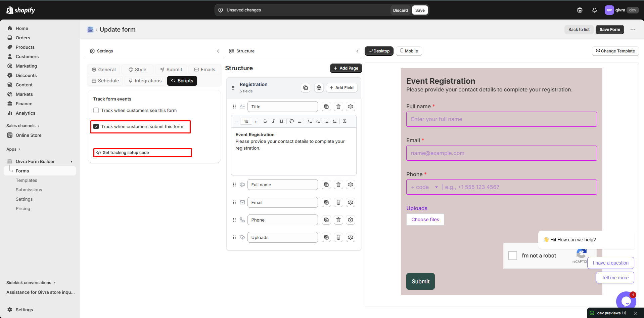This screenshot has height=318, width=644.
Task: Open notifications bell icon
Action: click(x=594, y=10)
